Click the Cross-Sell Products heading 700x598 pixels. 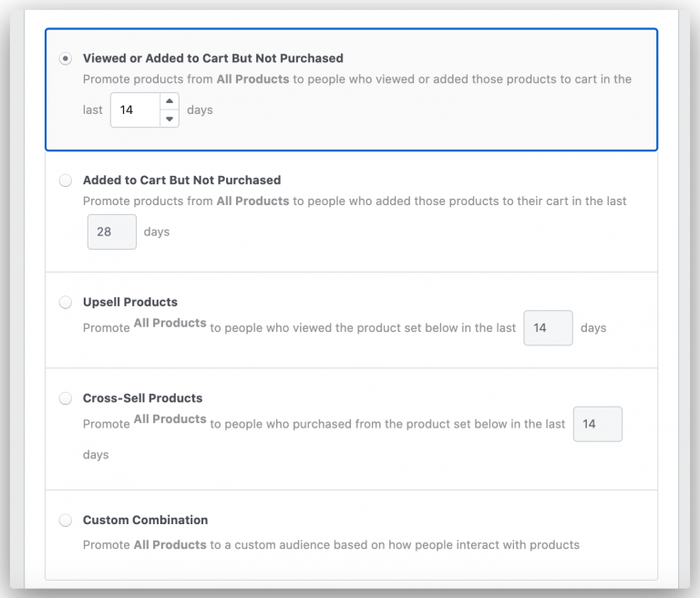point(142,398)
